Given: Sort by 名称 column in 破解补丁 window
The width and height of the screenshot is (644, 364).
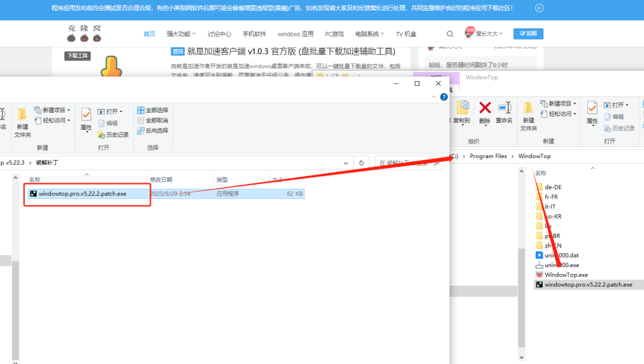Looking at the screenshot, I should (35, 179).
